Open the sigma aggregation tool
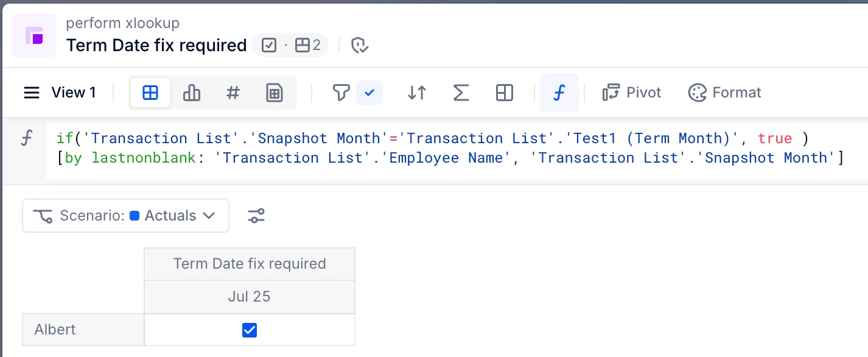Image resolution: width=868 pixels, height=357 pixels. tap(461, 93)
